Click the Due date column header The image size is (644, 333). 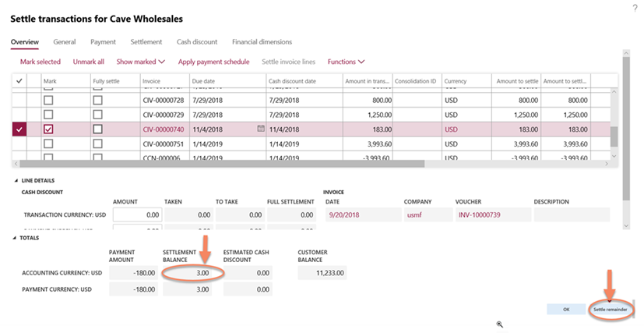227,81
